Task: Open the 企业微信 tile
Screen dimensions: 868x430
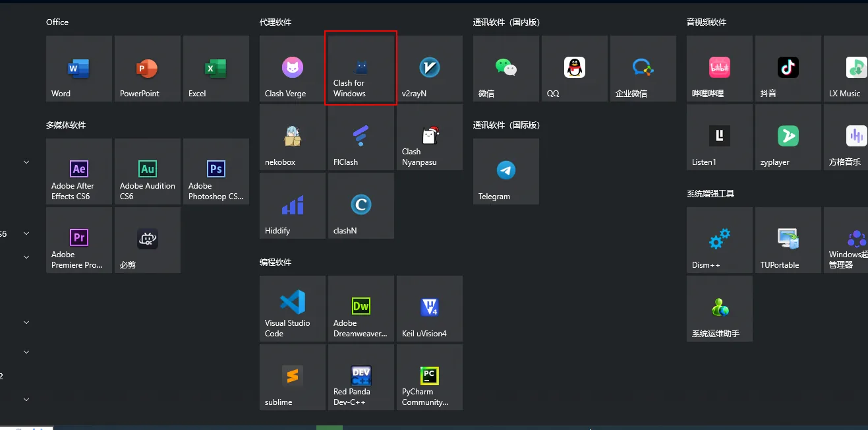Action: tap(643, 69)
